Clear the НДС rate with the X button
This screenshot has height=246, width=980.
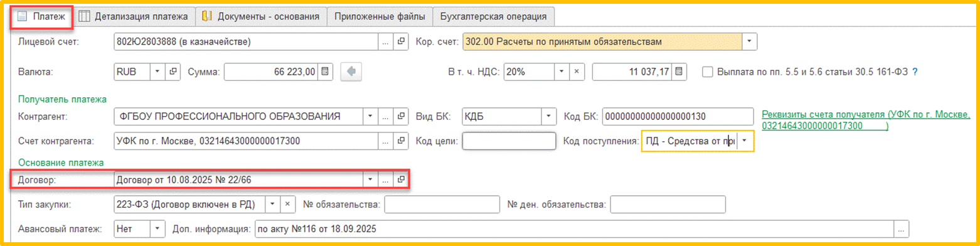click(577, 72)
